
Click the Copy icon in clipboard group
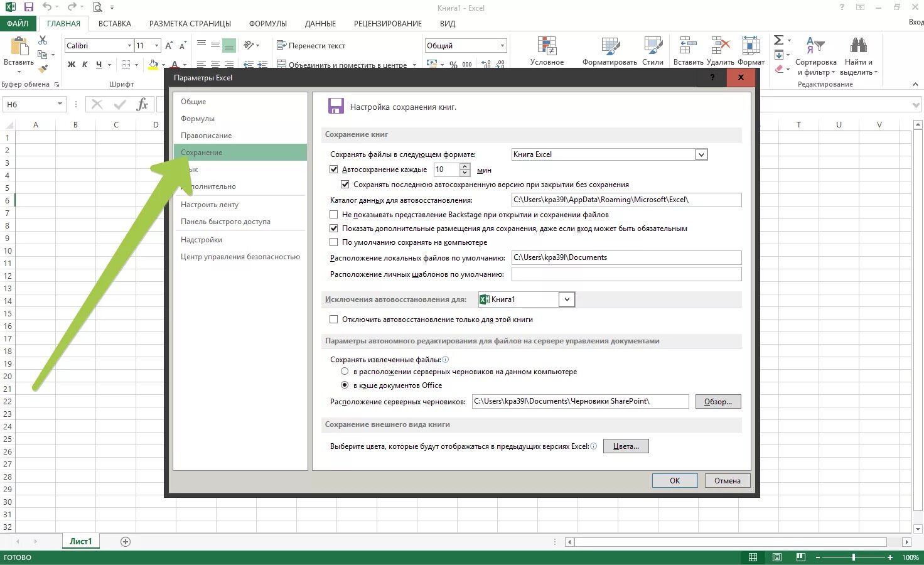[43, 55]
